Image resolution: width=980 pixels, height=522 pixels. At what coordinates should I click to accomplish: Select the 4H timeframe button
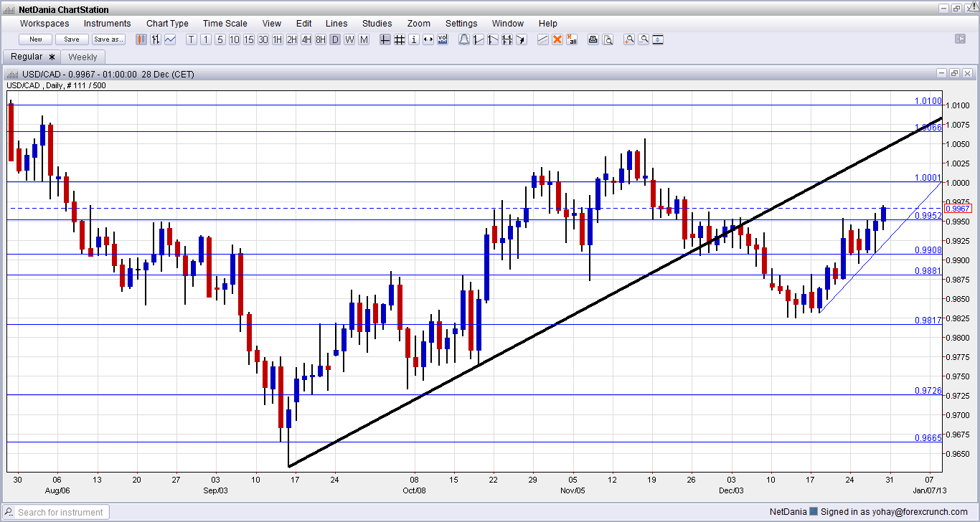[306, 39]
